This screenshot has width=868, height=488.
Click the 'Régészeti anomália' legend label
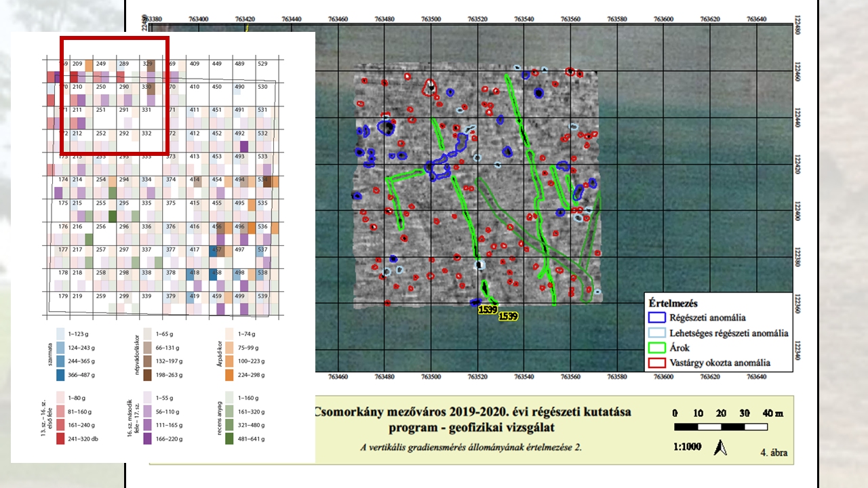pos(707,317)
